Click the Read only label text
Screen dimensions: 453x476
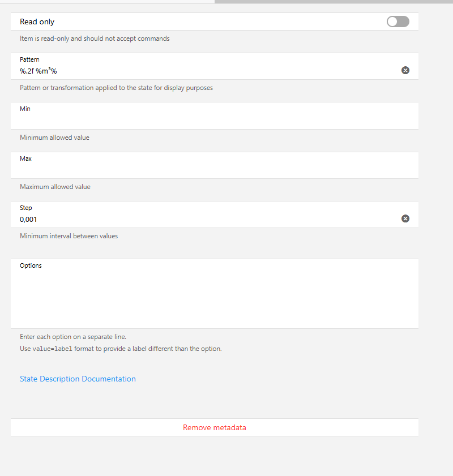[37, 22]
